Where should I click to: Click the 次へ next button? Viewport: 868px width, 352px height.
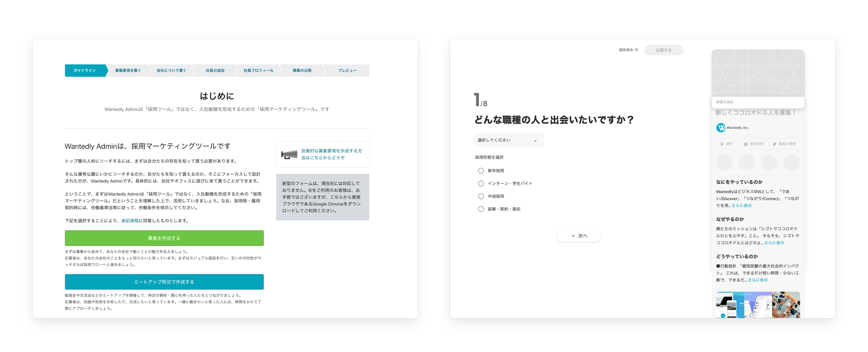click(x=579, y=236)
